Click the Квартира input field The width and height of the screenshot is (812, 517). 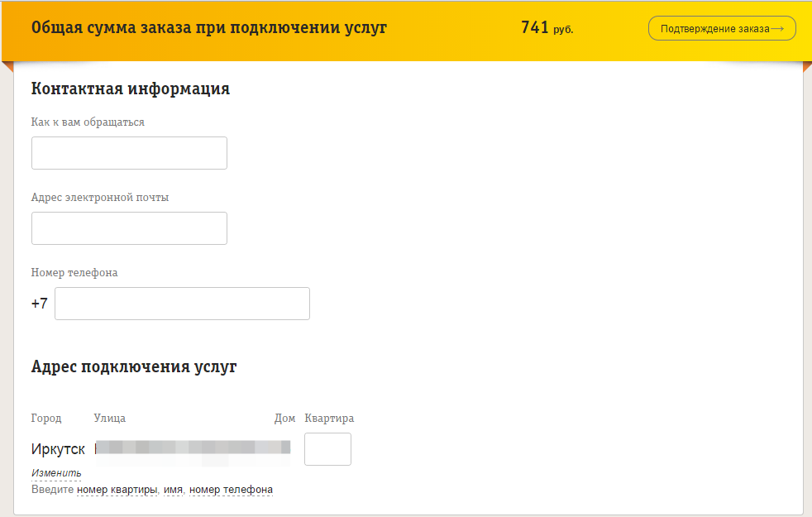[327, 449]
